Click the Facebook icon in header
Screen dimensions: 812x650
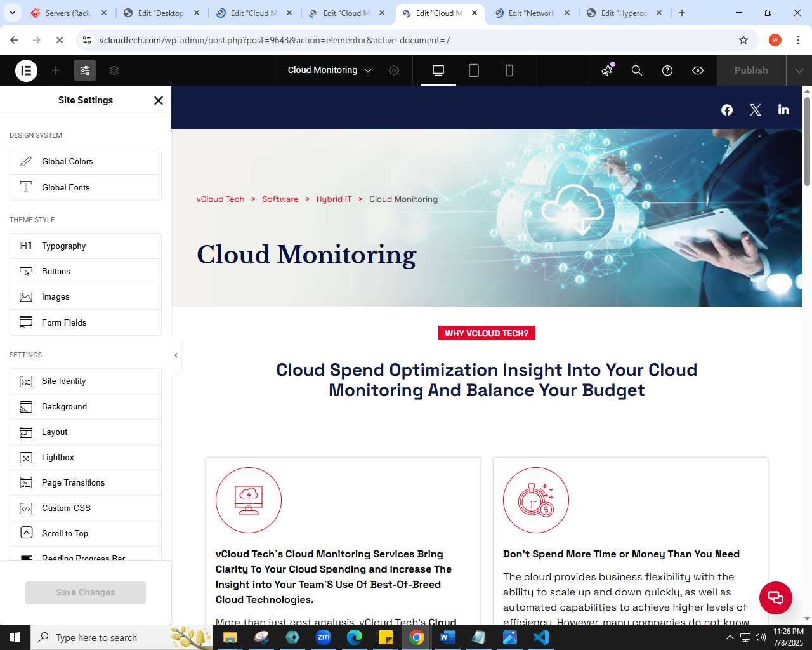click(x=727, y=110)
